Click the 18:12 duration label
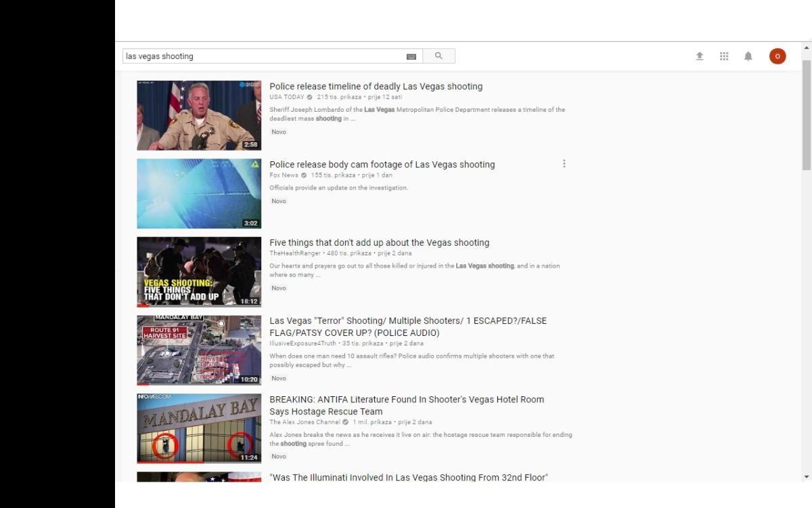The image size is (812, 508). tap(249, 301)
